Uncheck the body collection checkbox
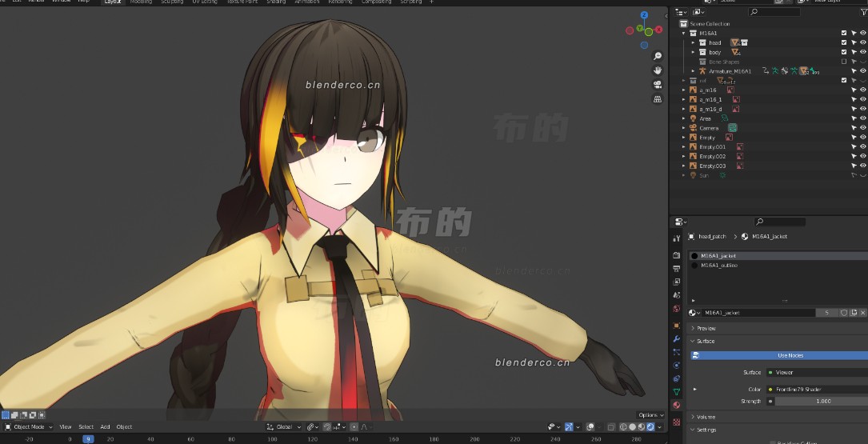The height and width of the screenshot is (444, 868). [x=844, y=52]
